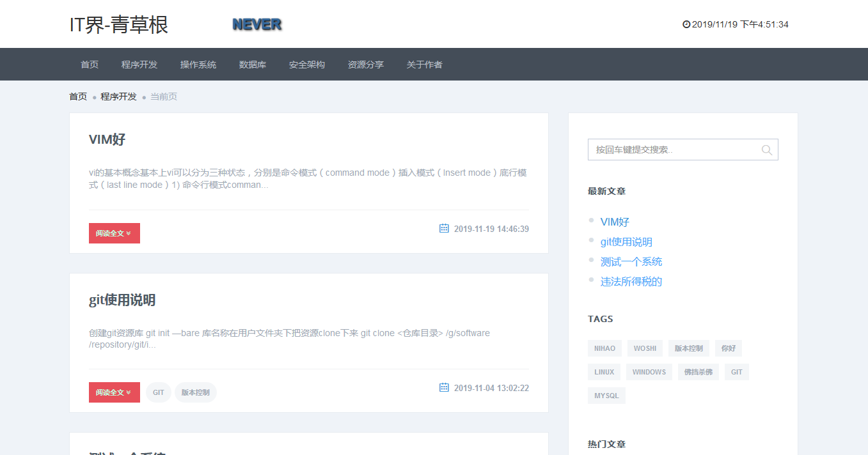Click the 热门文章 sidebar heading
This screenshot has height=455, width=868.
(606, 444)
